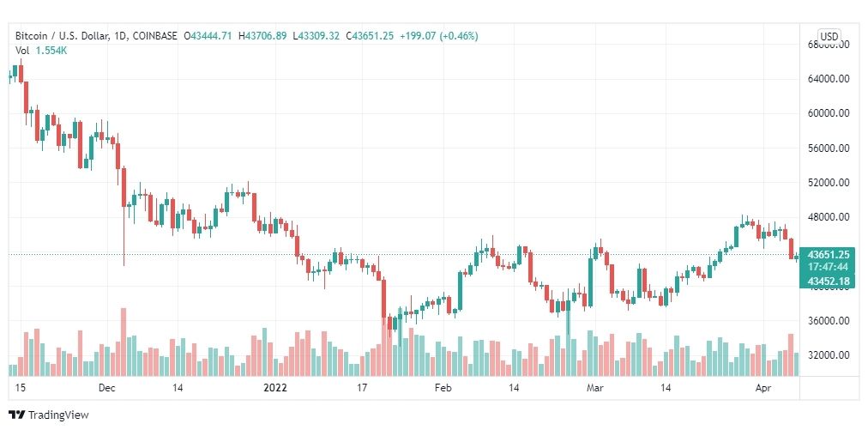Click the Feb date marker
The width and height of the screenshot is (868, 430).
443,388
